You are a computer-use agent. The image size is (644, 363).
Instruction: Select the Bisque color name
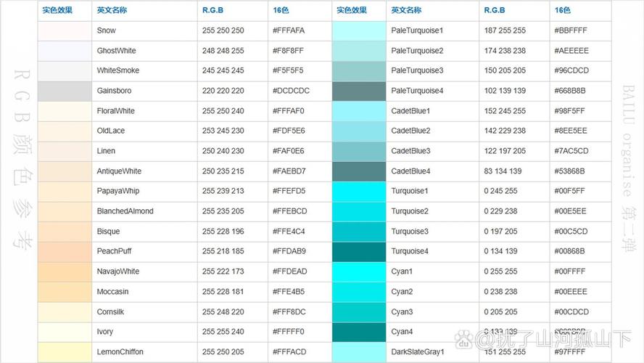pos(109,232)
